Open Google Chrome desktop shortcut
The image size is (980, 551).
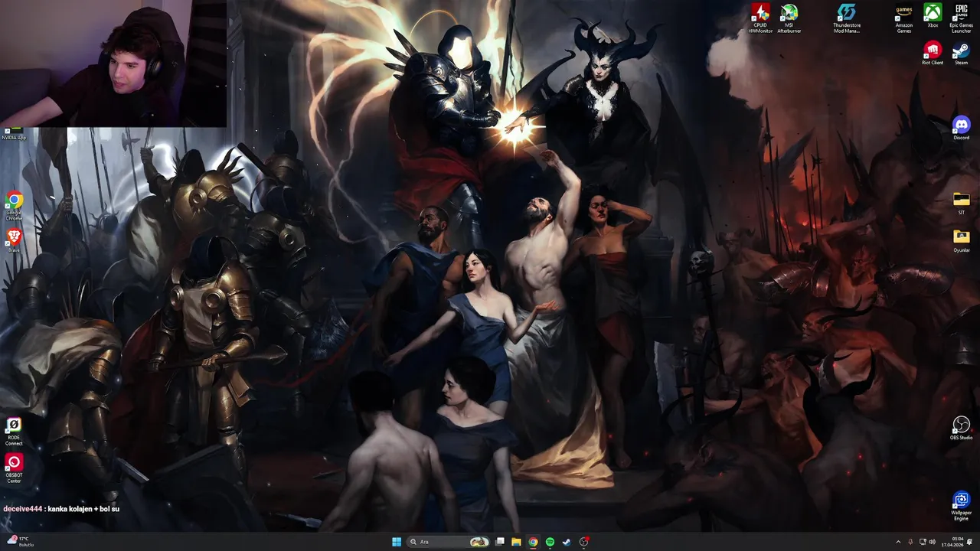pyautogui.click(x=14, y=205)
